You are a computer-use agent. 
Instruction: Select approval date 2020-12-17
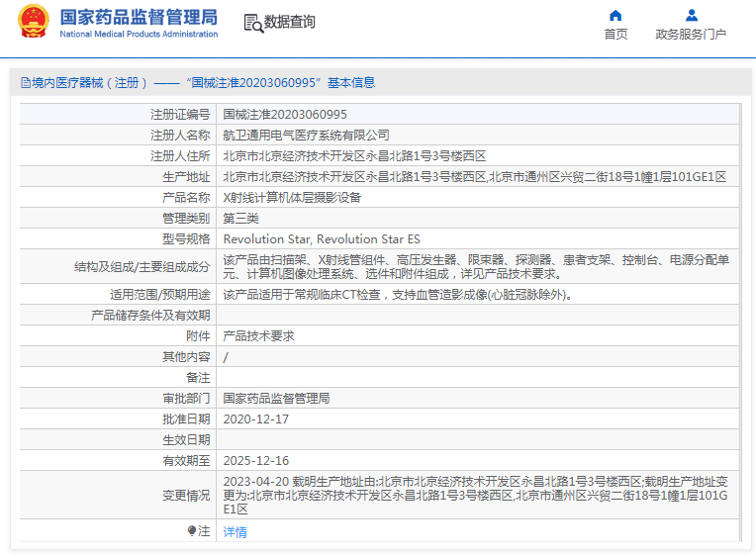(x=256, y=419)
